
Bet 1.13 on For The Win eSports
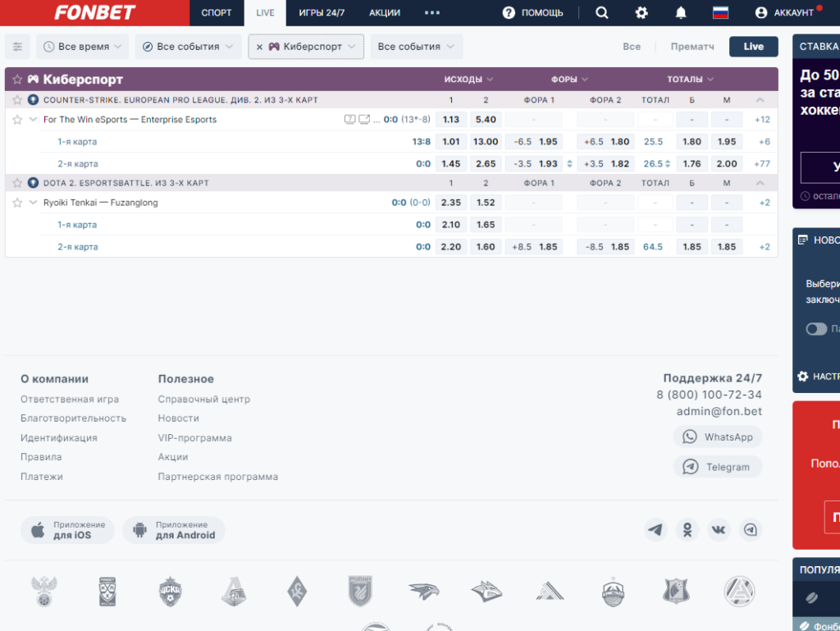(x=450, y=120)
